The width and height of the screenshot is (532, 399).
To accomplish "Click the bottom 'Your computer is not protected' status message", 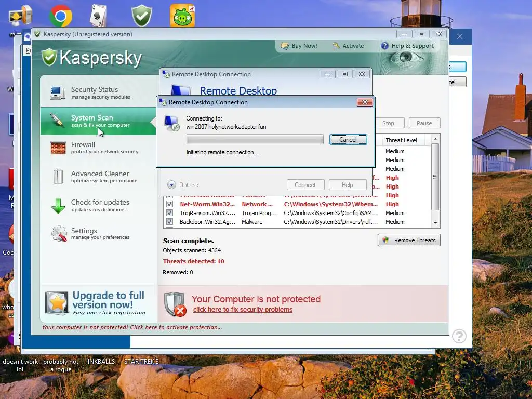I will [x=132, y=327].
